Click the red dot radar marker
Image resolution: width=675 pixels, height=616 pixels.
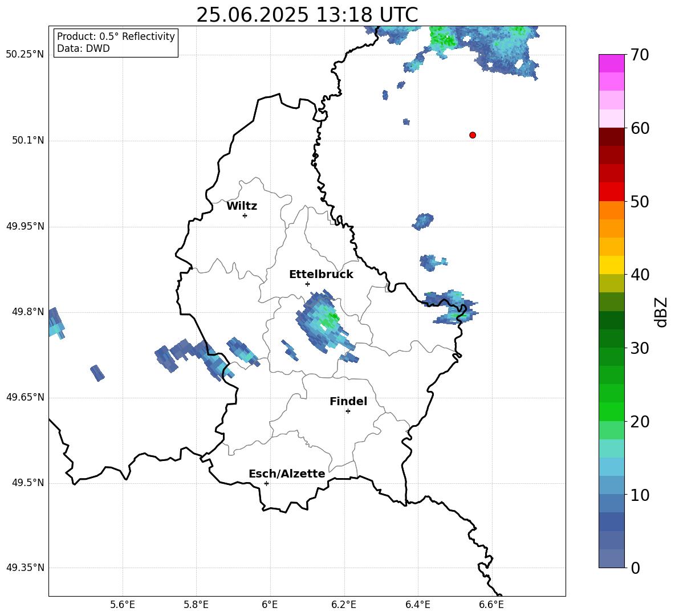[472, 135]
